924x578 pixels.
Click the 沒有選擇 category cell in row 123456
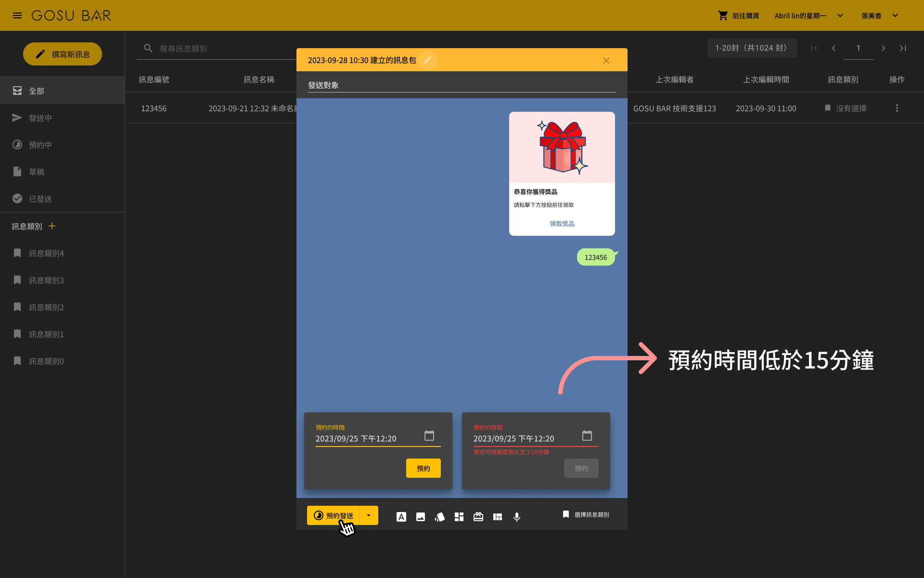click(845, 108)
